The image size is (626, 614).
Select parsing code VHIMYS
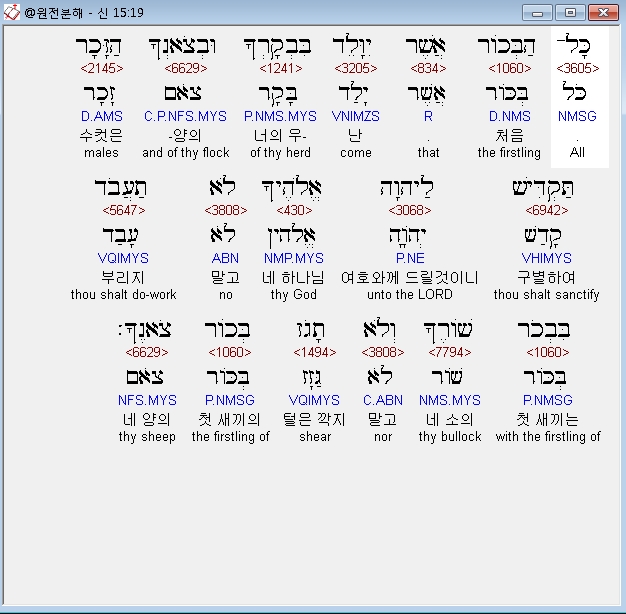[x=547, y=258]
